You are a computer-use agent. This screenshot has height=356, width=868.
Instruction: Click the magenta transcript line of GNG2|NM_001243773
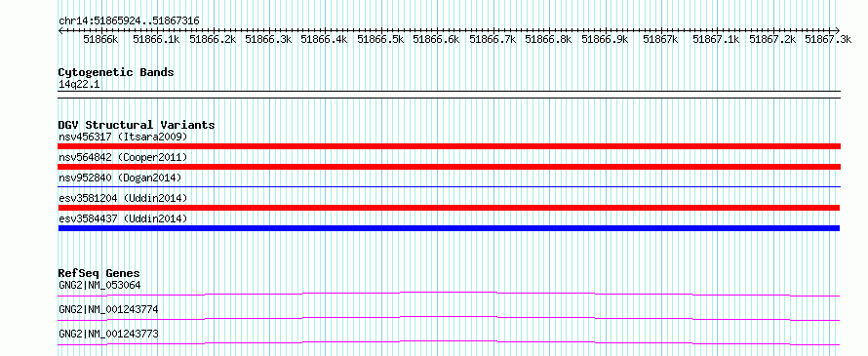tap(450, 342)
